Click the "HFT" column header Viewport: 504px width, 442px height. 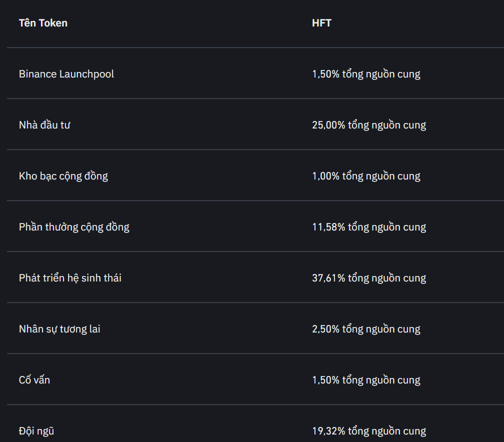pyautogui.click(x=321, y=23)
